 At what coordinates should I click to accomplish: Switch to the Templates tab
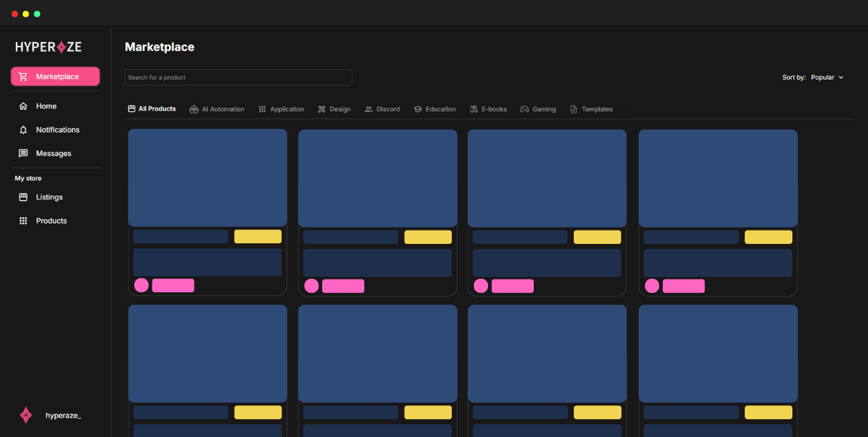(592, 109)
